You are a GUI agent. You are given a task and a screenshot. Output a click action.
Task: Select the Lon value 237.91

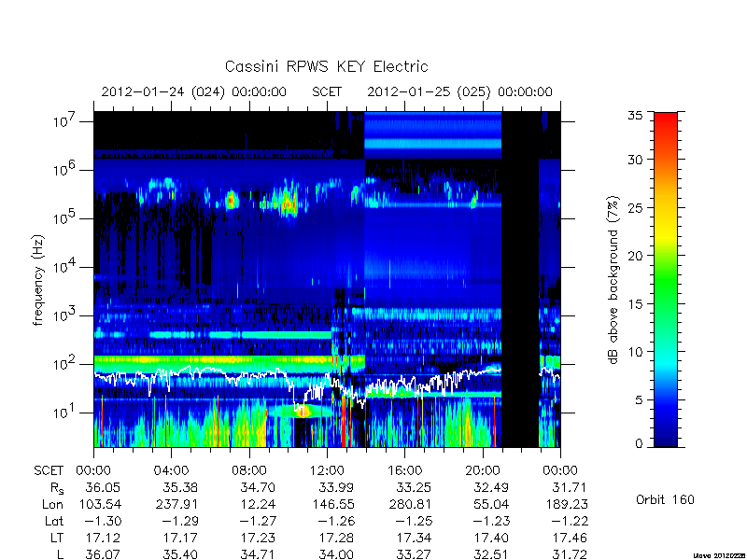pyautogui.click(x=177, y=504)
